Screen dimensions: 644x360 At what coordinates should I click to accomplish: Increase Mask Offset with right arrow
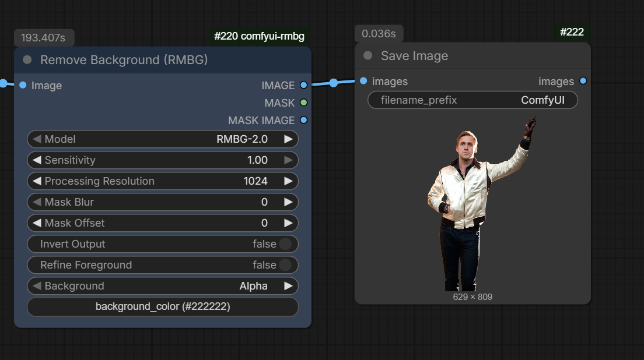tap(288, 223)
